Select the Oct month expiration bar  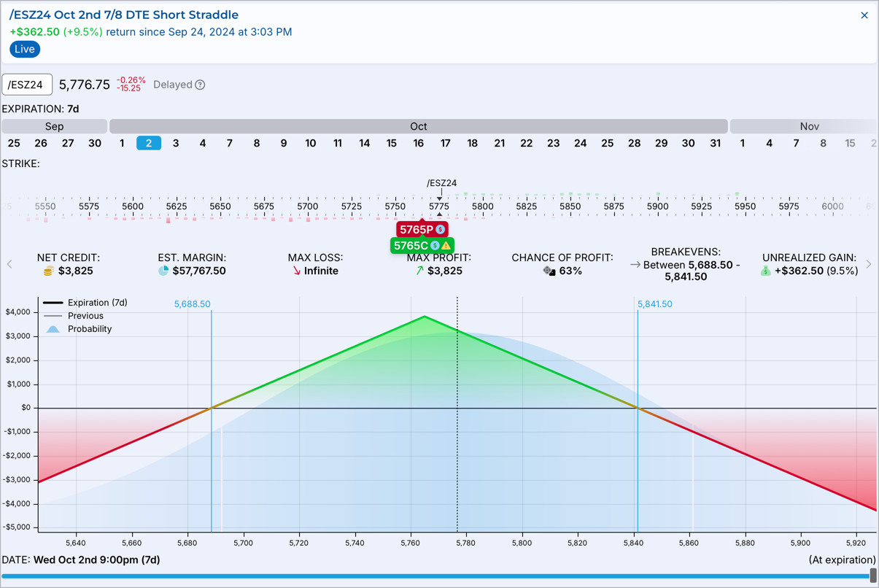pyautogui.click(x=419, y=126)
